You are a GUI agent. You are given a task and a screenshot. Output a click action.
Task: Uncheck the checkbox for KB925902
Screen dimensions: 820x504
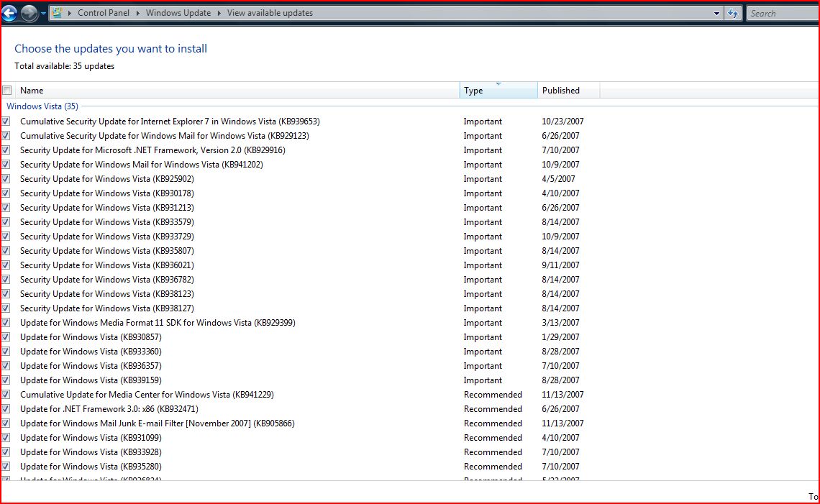(6, 179)
